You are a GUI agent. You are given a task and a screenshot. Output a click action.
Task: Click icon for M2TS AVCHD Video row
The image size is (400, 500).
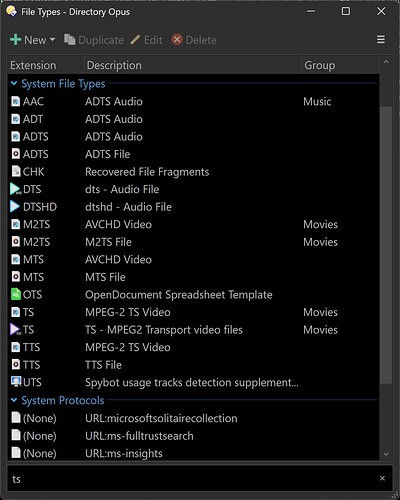16,224
